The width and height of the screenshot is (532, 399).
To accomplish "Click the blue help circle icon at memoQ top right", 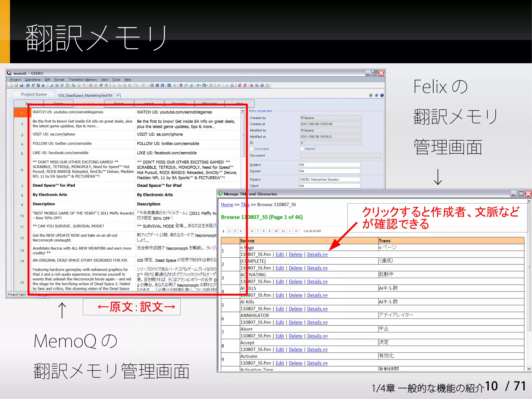I will (382, 95).
